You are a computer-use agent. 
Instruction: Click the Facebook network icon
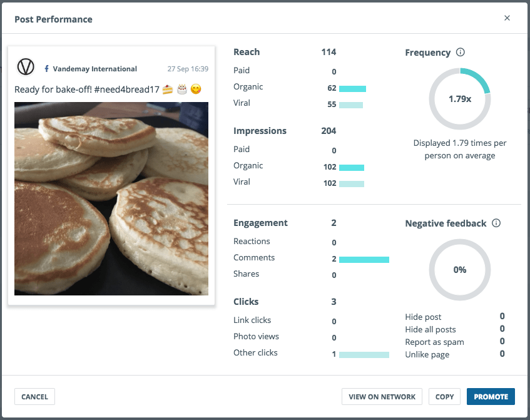point(46,69)
